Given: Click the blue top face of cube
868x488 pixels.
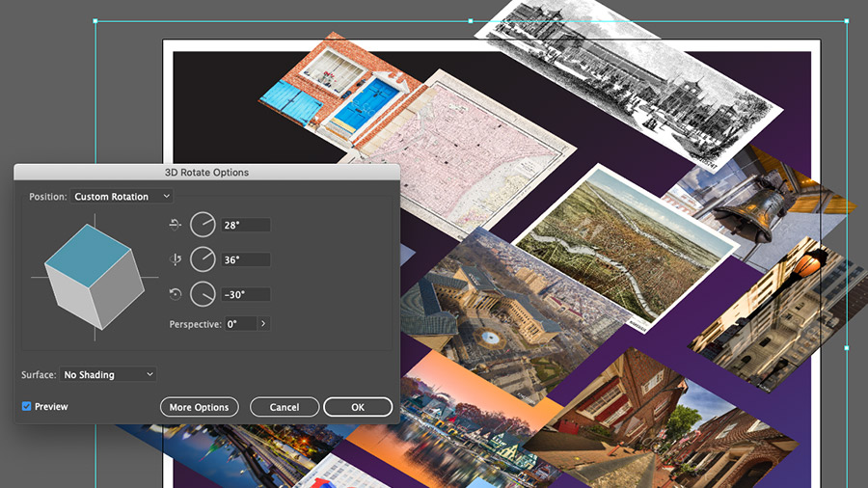Looking at the screenshot, I should click(x=88, y=254).
